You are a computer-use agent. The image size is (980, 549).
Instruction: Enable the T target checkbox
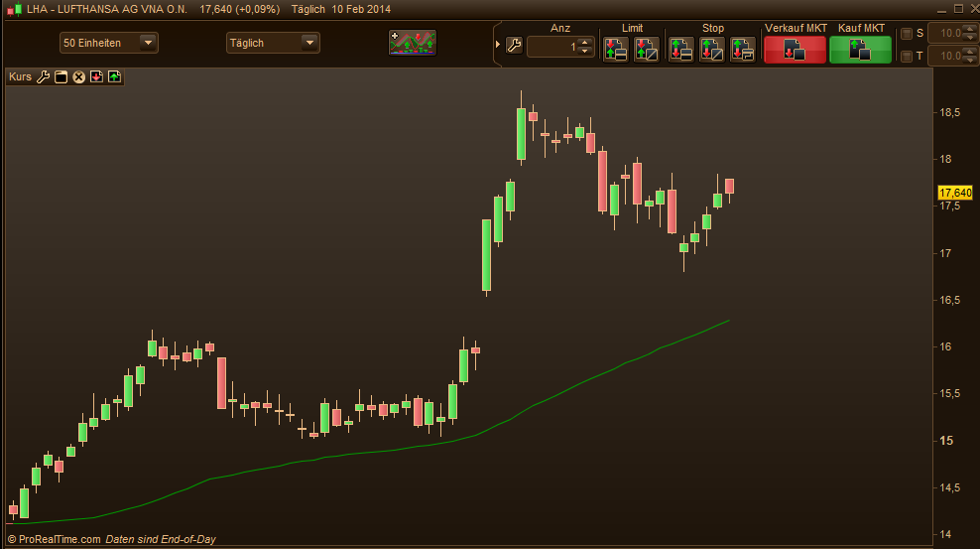[x=907, y=57]
